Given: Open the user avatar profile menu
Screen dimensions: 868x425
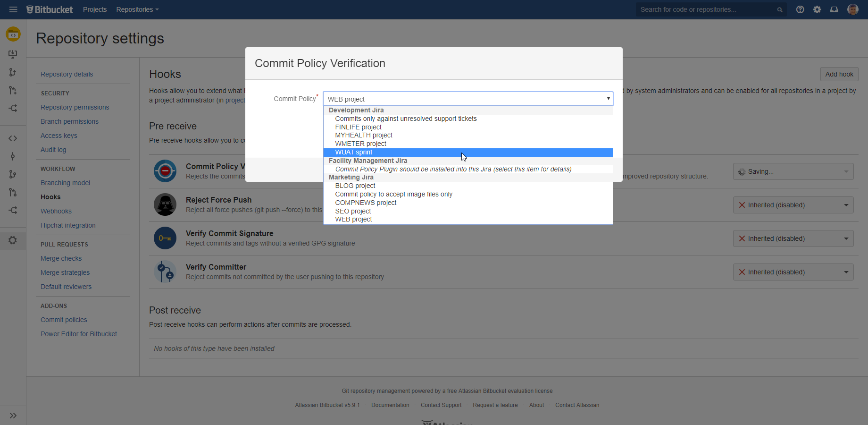Looking at the screenshot, I should click(852, 9).
